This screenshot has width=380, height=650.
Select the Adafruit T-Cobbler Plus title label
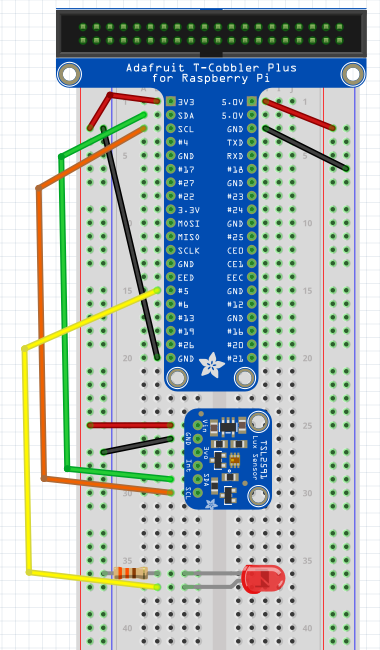click(x=211, y=73)
